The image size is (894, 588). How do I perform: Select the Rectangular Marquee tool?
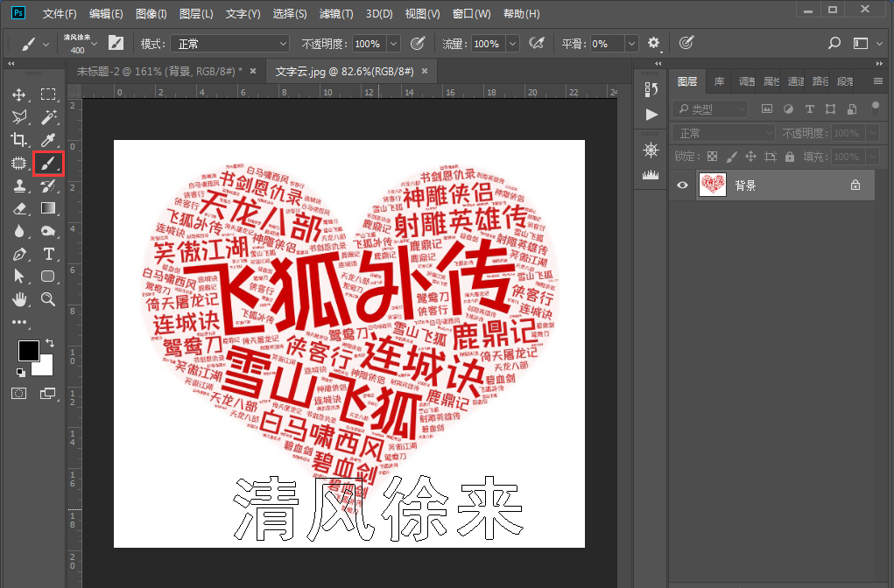coord(48,94)
